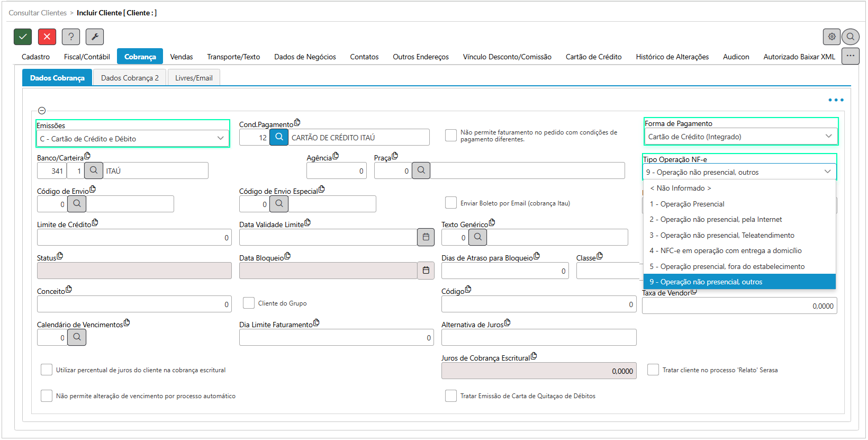Viewport: 868px width, 440px height.
Task: Click the red X cancel icon
Action: pos(47,37)
